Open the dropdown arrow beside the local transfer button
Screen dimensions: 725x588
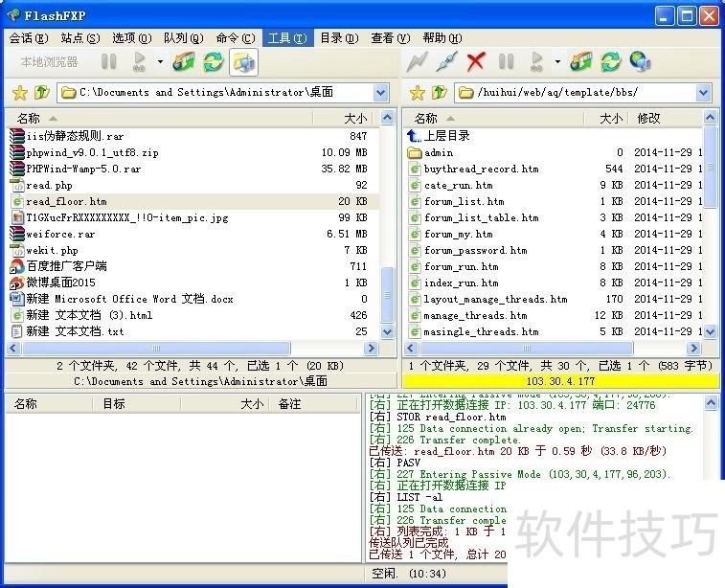(160, 62)
